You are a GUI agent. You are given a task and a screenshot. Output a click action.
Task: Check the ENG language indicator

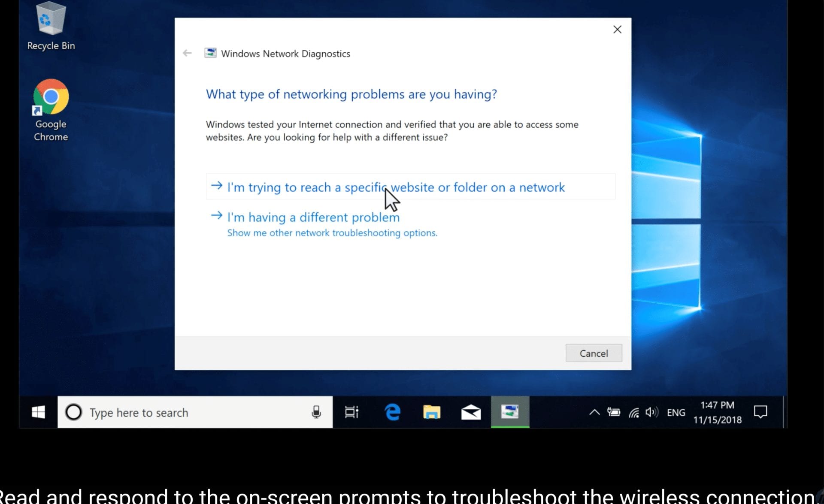(676, 412)
